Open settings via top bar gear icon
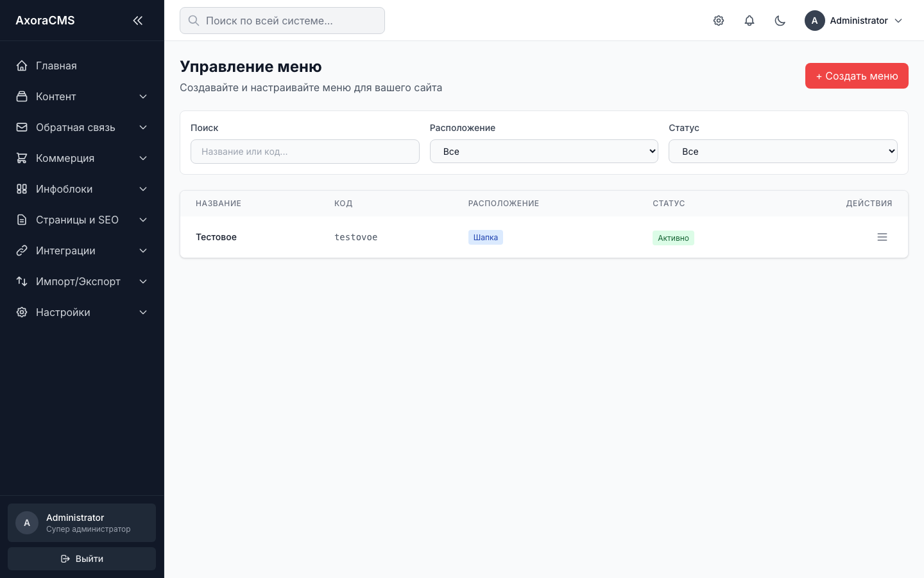The image size is (924, 578). pos(719,21)
